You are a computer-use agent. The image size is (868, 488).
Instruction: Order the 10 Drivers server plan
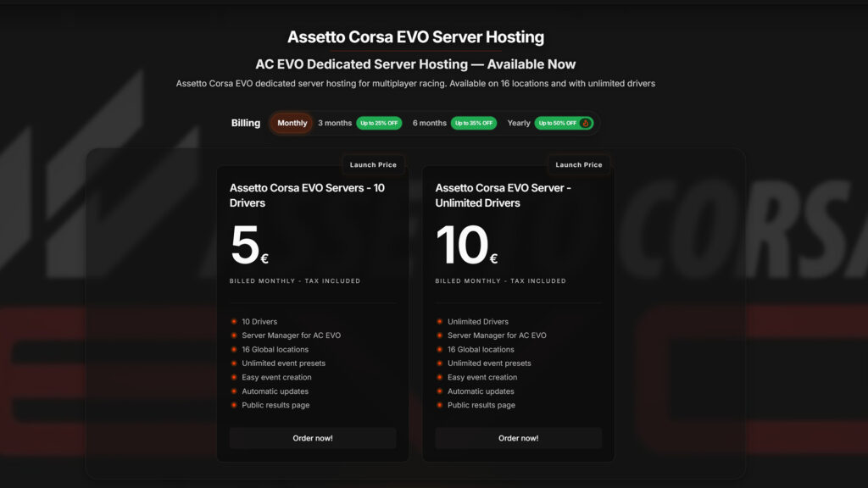point(313,438)
